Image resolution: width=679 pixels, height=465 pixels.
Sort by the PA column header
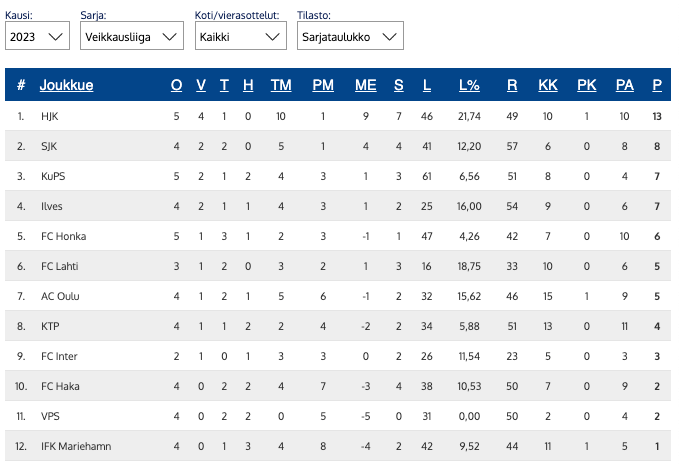click(x=625, y=86)
